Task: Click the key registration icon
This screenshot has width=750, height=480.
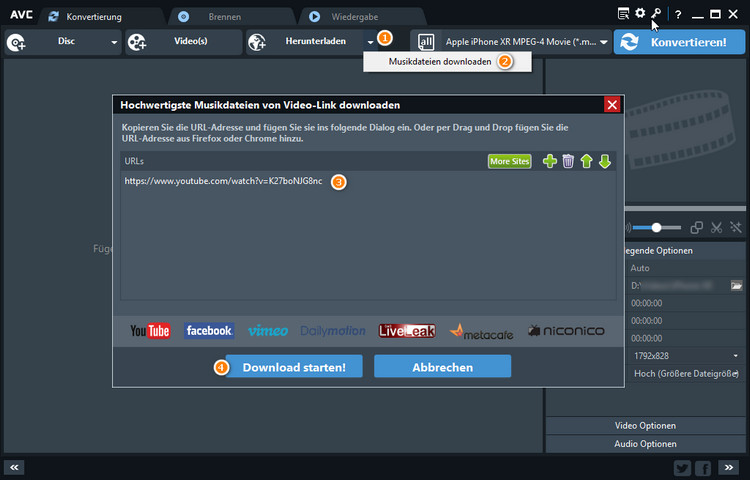Action: 656,13
